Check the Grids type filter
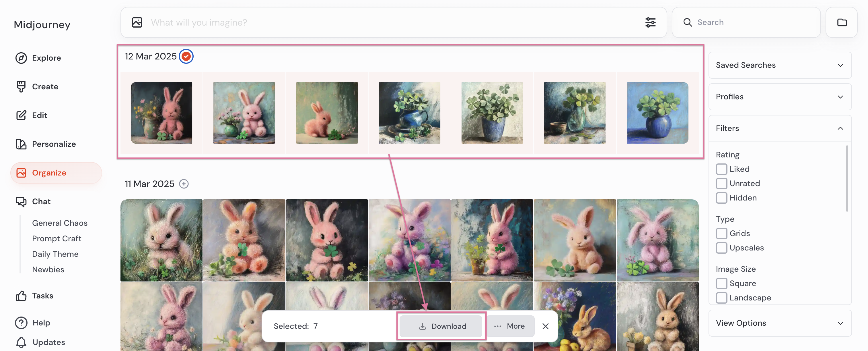This screenshot has width=868, height=351. (721, 233)
